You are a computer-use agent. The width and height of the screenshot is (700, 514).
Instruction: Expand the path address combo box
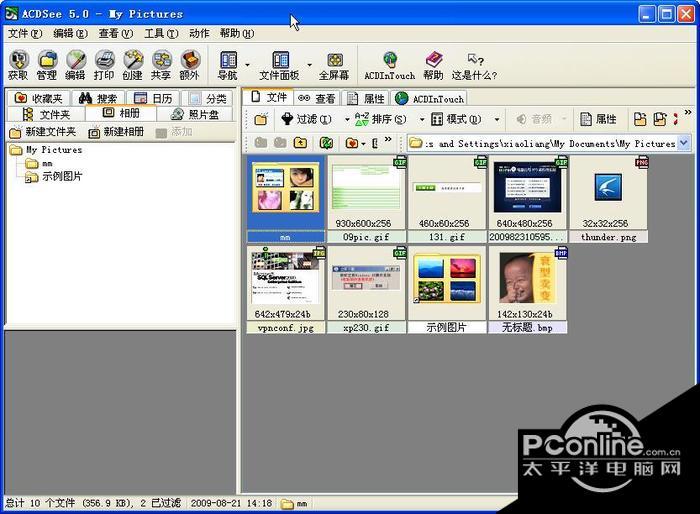point(684,143)
